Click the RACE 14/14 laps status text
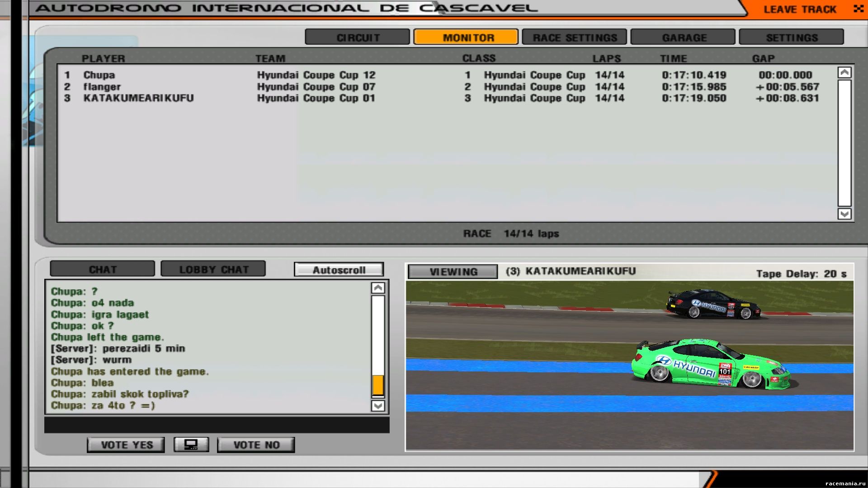 click(511, 234)
